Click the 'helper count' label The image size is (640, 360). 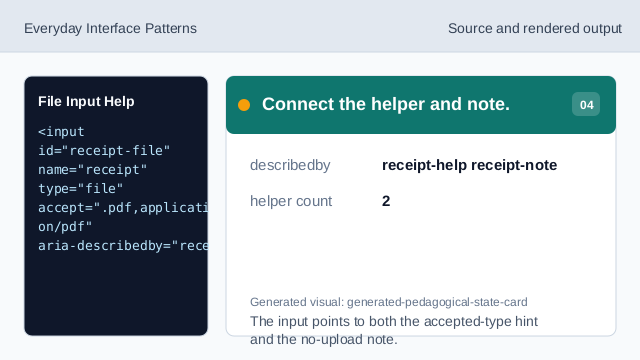tap(291, 201)
